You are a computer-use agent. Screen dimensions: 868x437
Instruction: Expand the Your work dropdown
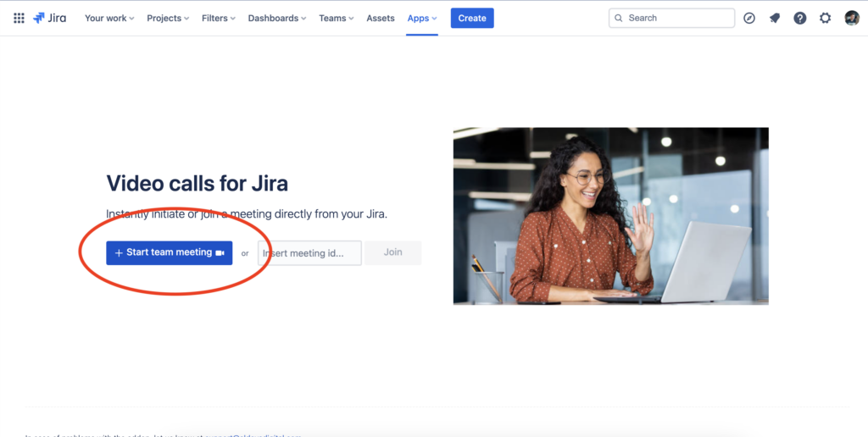point(109,19)
